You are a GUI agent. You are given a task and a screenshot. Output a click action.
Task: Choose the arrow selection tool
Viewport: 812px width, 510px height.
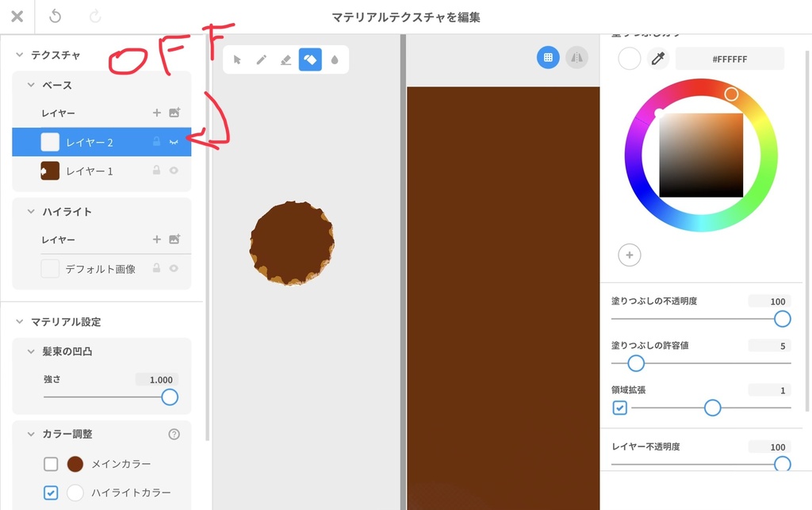tap(237, 59)
